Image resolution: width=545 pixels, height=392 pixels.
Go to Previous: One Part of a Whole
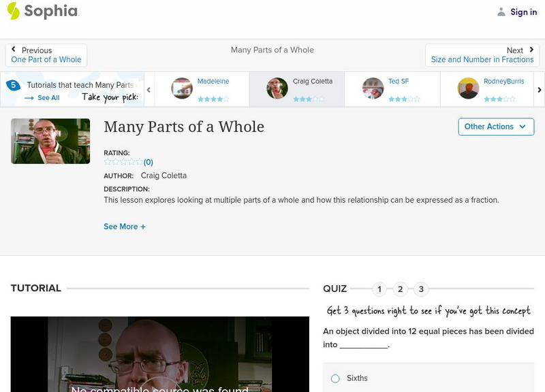46,55
